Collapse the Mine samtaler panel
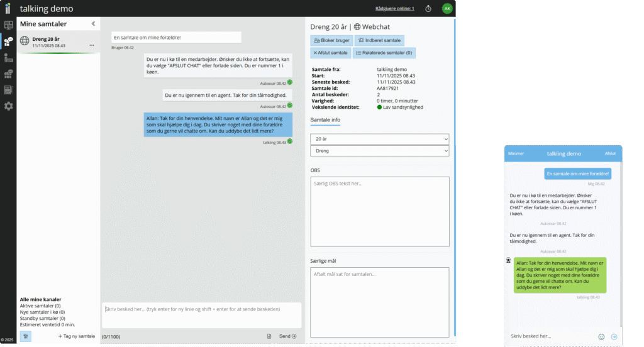This screenshot has height=347, width=644. coord(93,24)
